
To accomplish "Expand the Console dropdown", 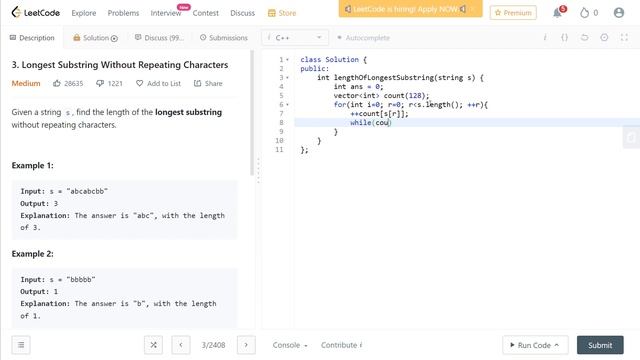I will tap(290, 345).
